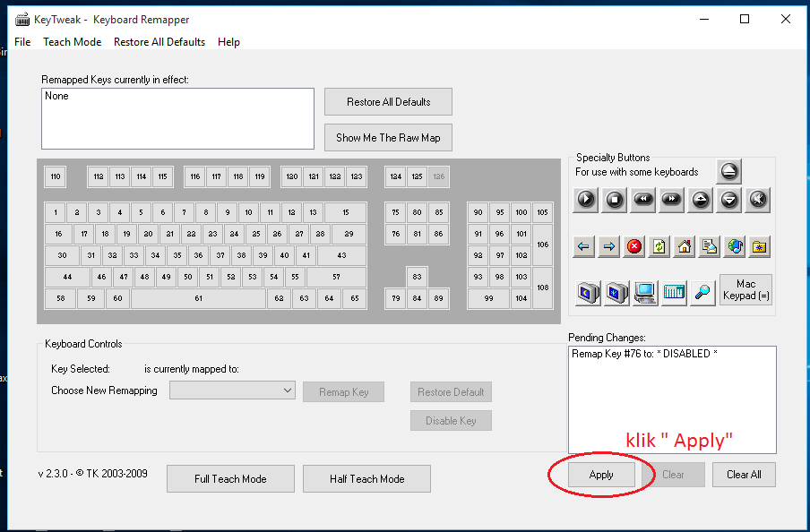This screenshot has width=810, height=532.
Task: Select keyboard key 90
Action: (478, 212)
